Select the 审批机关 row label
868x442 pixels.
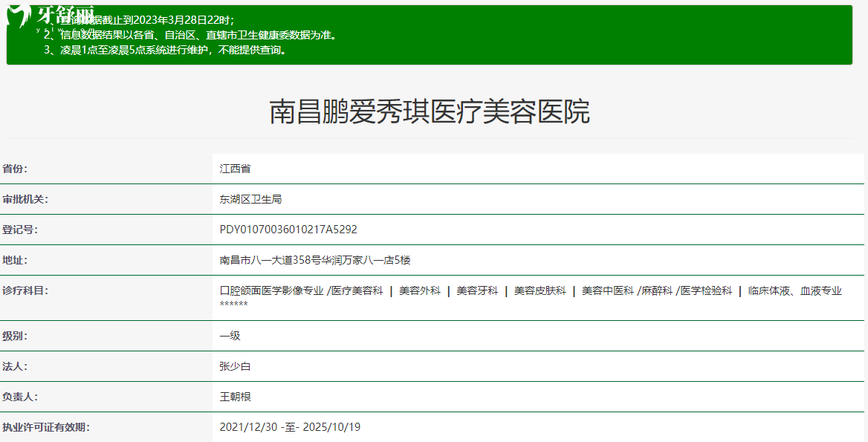pyautogui.click(x=25, y=199)
